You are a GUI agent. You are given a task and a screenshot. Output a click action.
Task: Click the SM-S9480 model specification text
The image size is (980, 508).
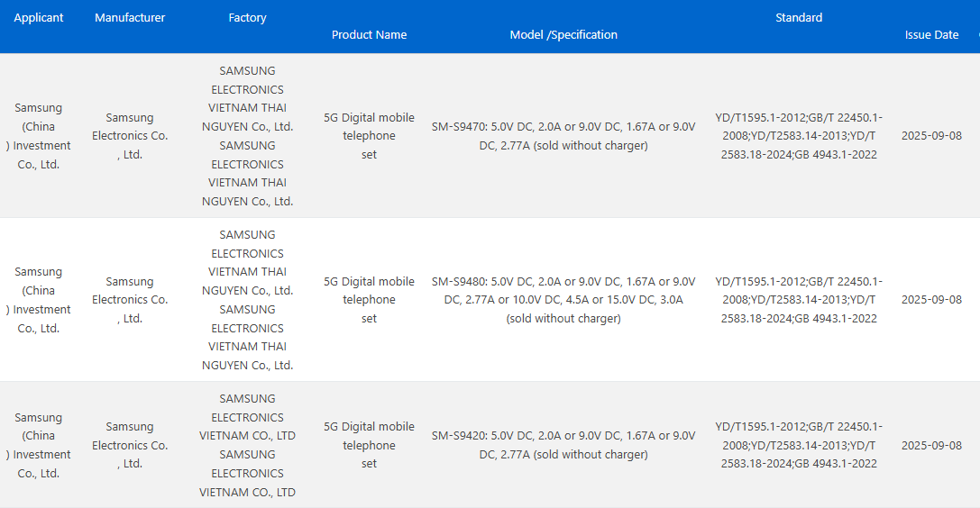563,300
